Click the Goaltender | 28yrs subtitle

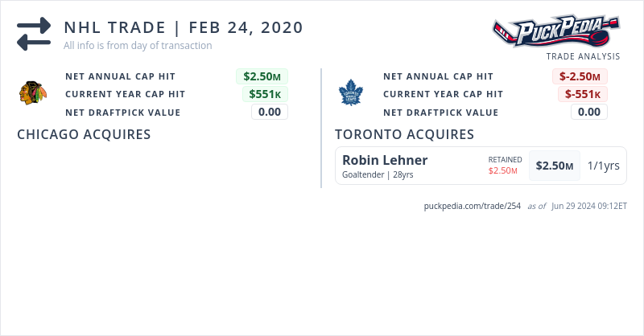click(x=378, y=174)
